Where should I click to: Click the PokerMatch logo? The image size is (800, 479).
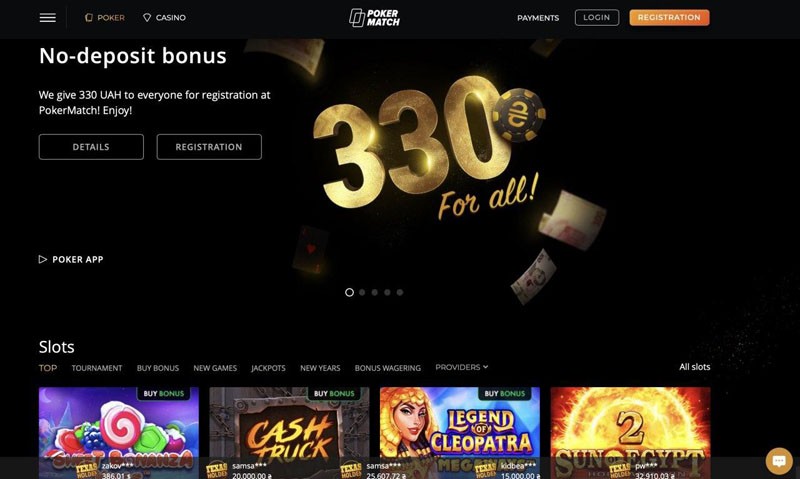(x=374, y=18)
